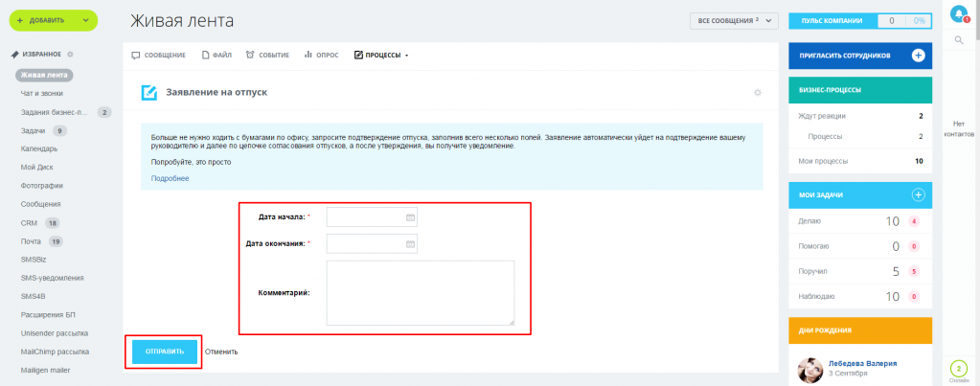Image resolution: width=980 pixels, height=386 pixels.
Task: Switch to the Опрос tab
Action: (321, 55)
